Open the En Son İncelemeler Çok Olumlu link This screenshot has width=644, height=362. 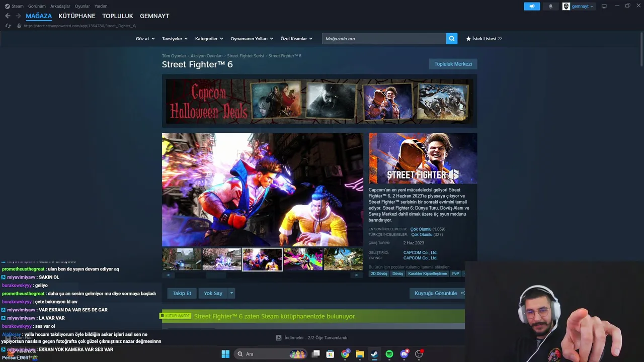tap(421, 229)
